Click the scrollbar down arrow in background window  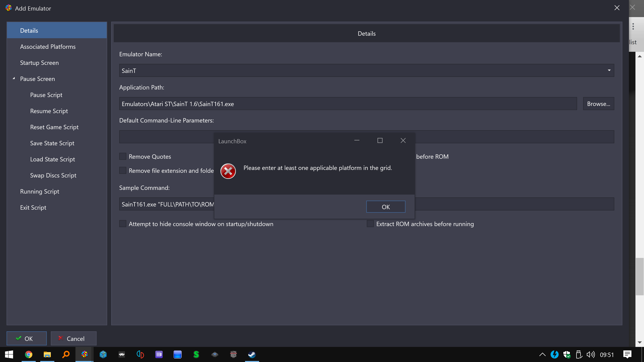point(640,343)
